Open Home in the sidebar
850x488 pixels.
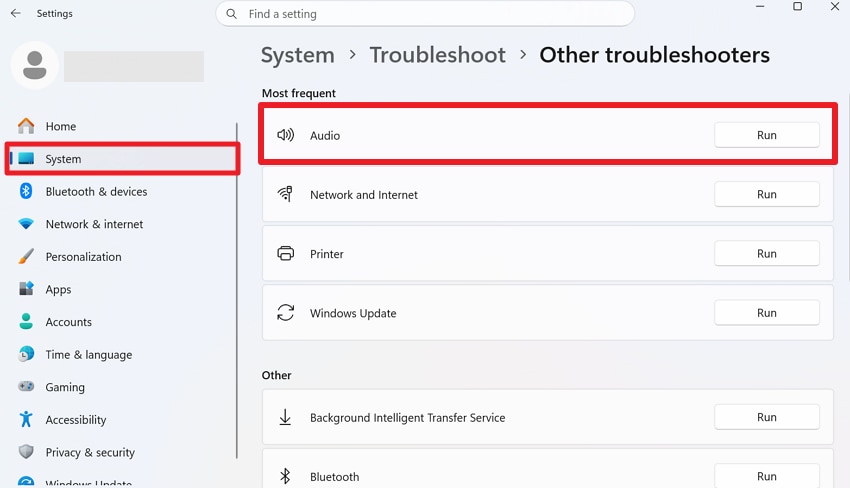[x=122, y=126]
